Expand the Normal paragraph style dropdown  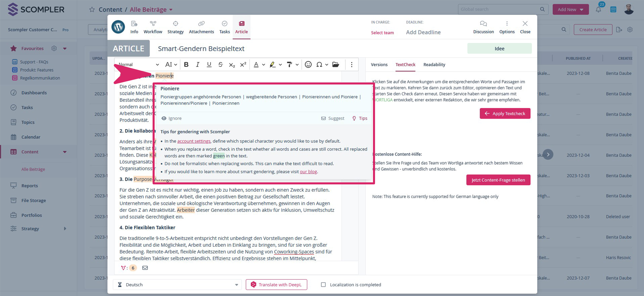(139, 65)
